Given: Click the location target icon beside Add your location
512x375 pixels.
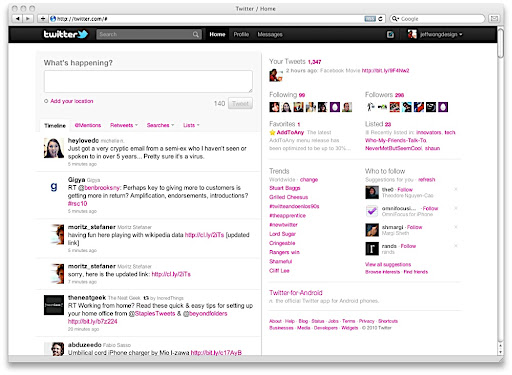Looking at the screenshot, I should [46, 101].
